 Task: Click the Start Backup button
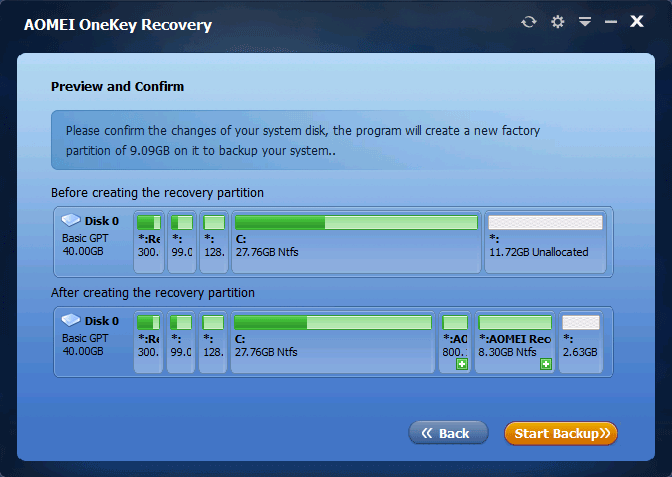(561, 433)
